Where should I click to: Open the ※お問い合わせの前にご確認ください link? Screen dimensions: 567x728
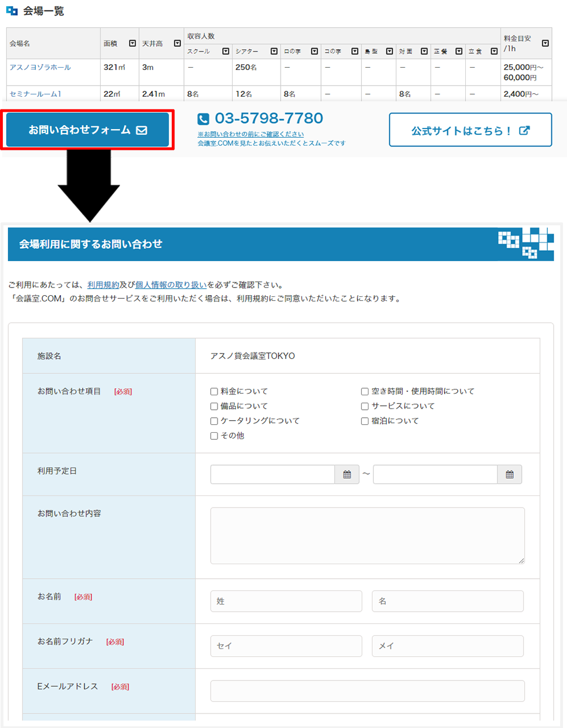tap(251, 134)
